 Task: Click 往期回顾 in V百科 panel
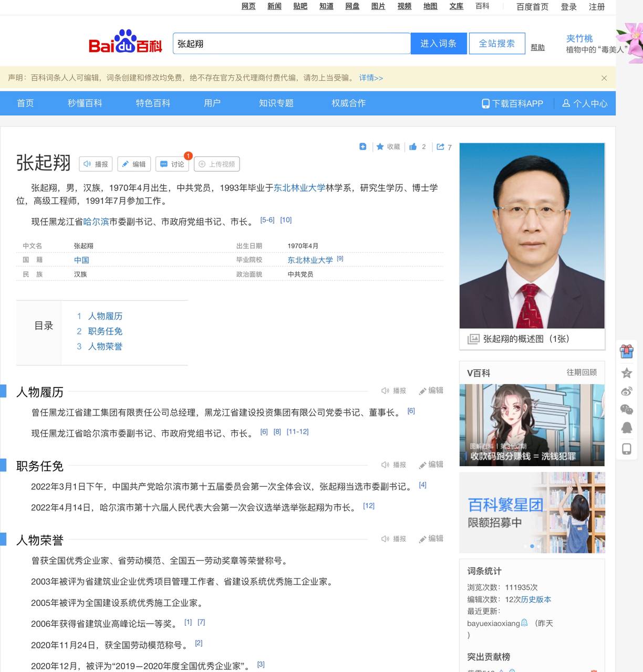click(x=582, y=372)
